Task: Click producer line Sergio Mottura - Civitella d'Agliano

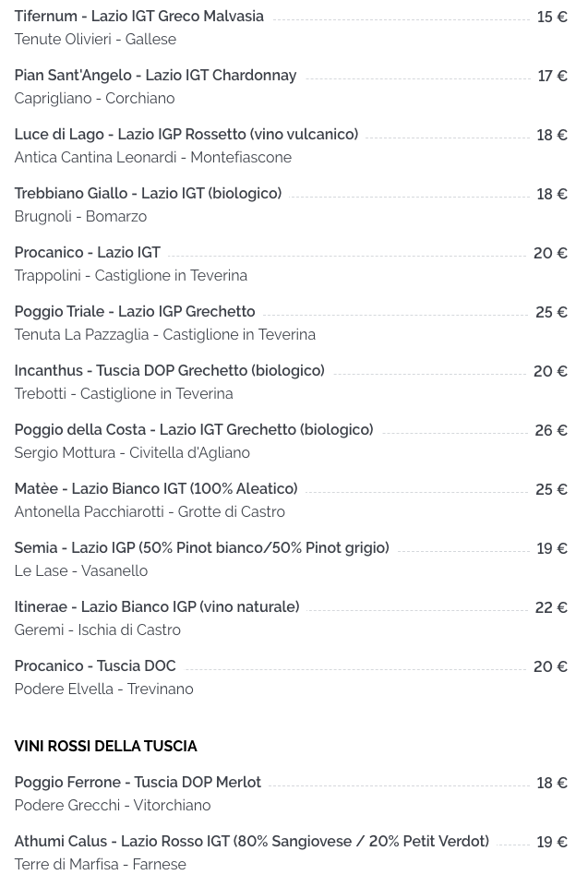Action: click(132, 452)
